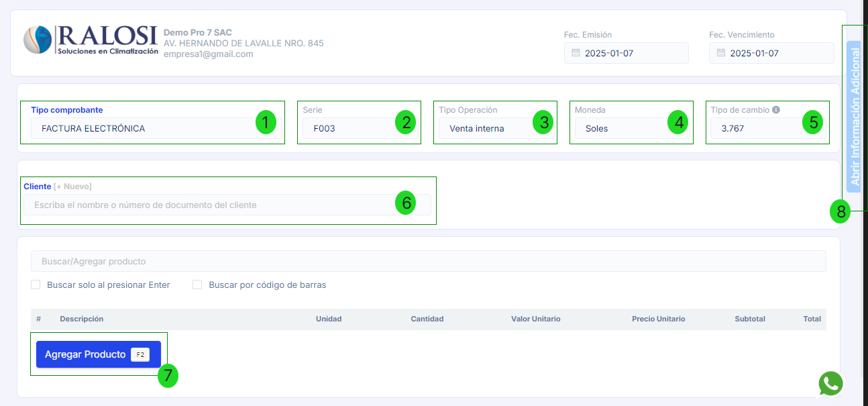
Task: Click the [+ Nuevo] client link
Action: click(x=72, y=186)
